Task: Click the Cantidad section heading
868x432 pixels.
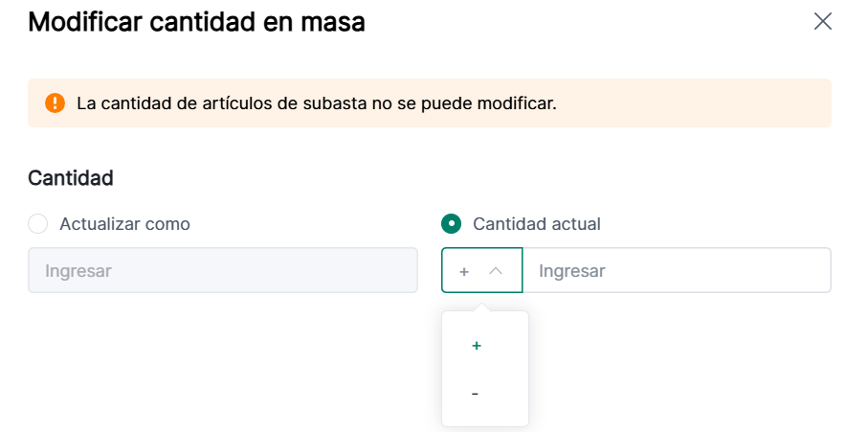Action: 71,177
